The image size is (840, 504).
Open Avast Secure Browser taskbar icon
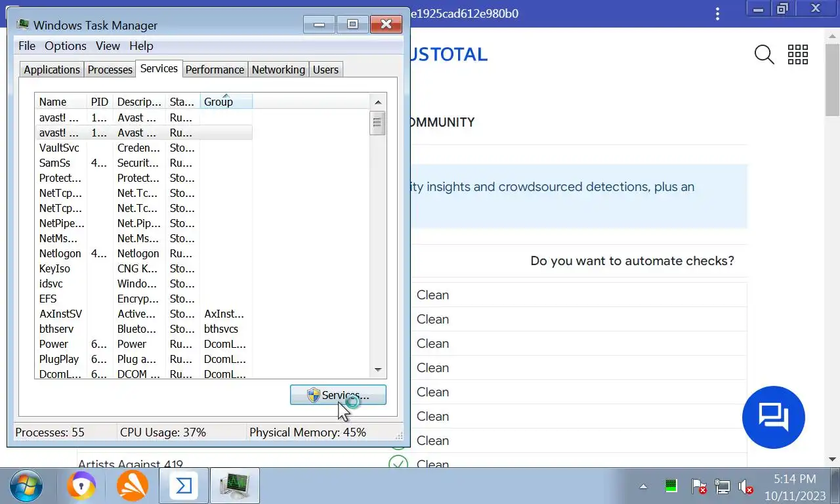tap(81, 486)
